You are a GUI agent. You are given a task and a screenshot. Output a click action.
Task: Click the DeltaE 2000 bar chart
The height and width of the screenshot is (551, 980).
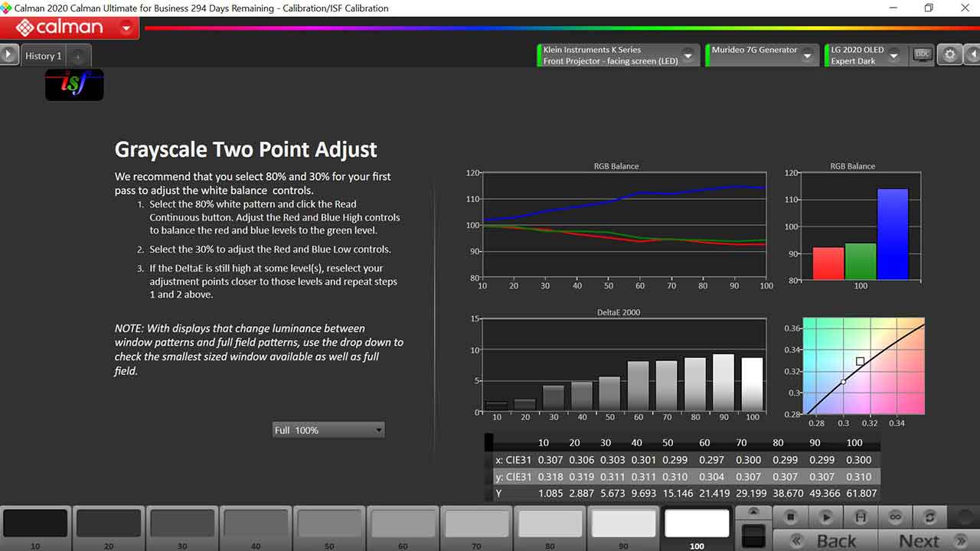616,365
